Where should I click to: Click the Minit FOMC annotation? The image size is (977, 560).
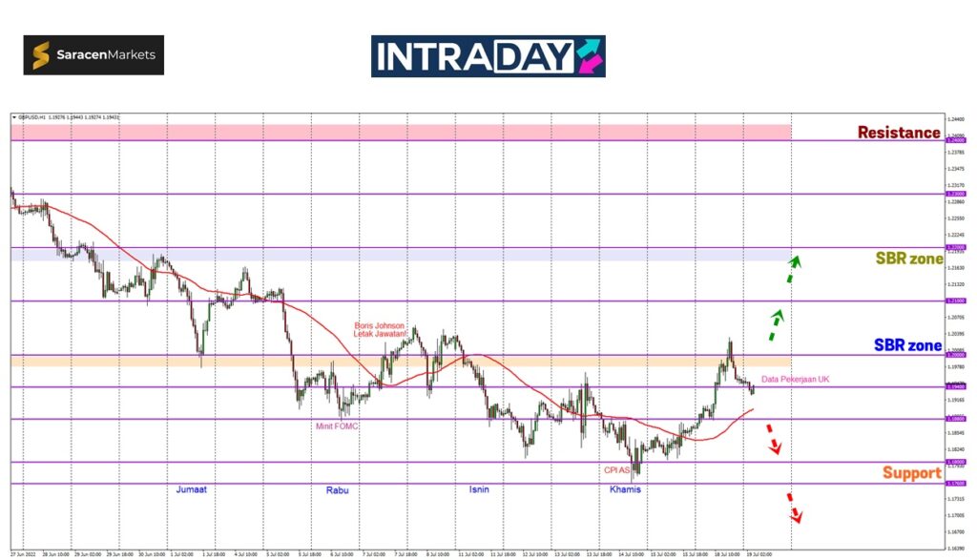pyautogui.click(x=337, y=425)
